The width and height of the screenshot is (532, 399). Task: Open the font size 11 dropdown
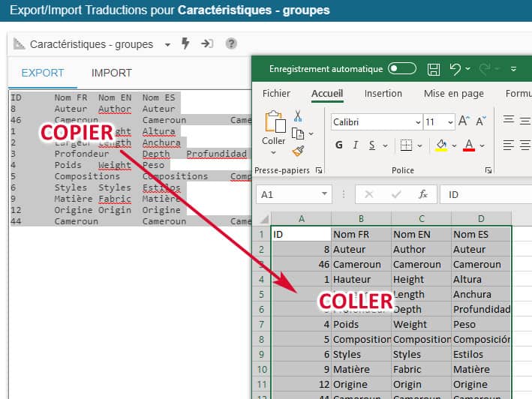click(x=449, y=121)
